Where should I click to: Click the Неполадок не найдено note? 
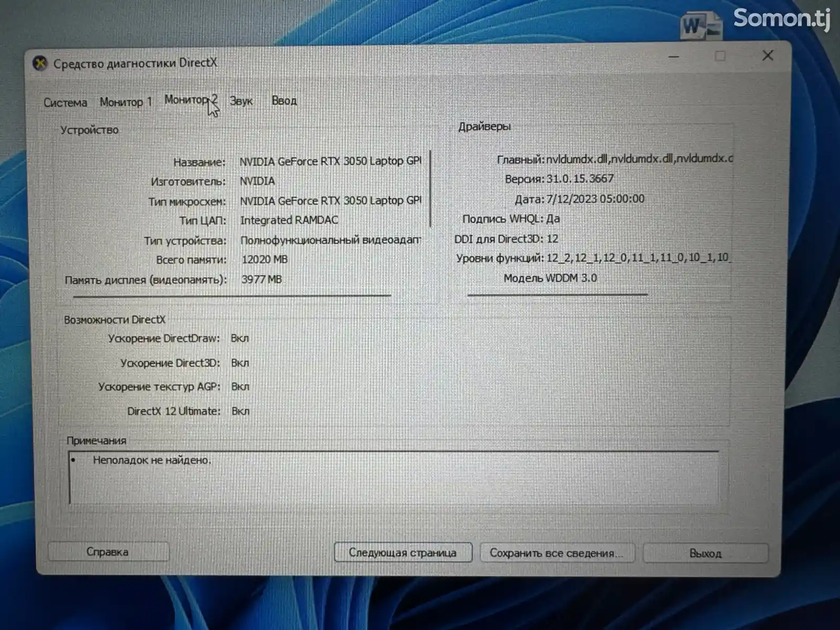point(152,460)
